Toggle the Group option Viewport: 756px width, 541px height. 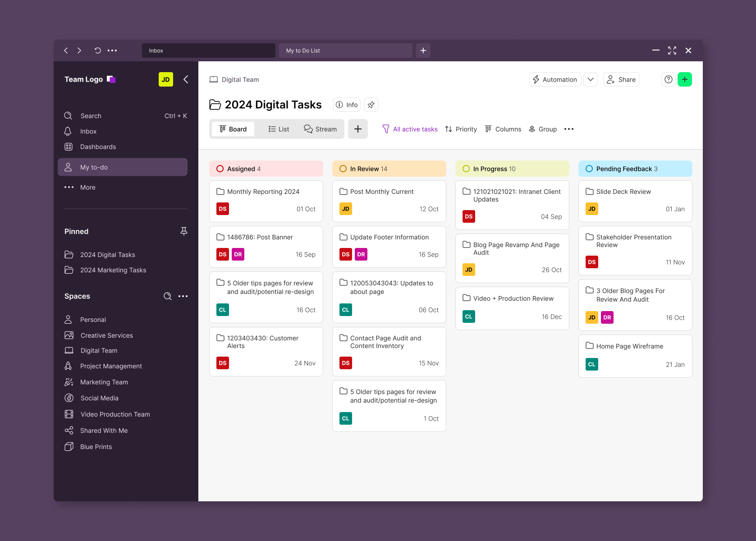pyautogui.click(x=543, y=129)
